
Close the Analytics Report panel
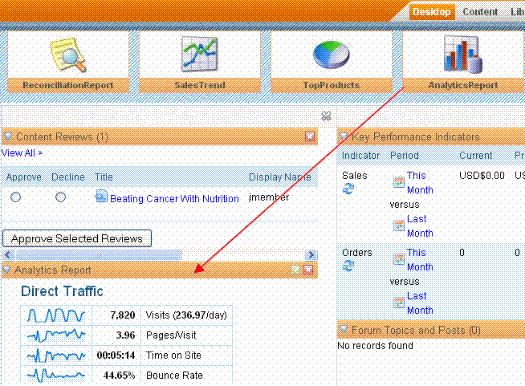tap(308, 270)
